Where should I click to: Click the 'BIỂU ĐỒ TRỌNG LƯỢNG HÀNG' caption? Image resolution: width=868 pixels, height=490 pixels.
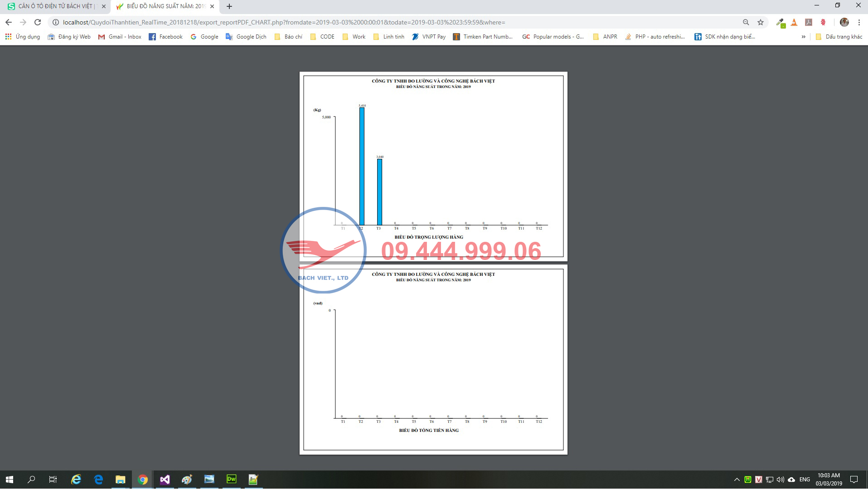tap(429, 237)
